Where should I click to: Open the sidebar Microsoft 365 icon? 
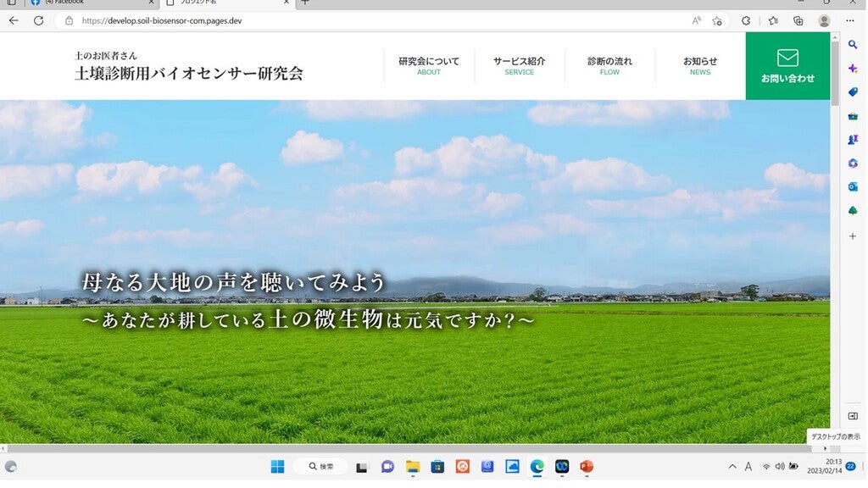coord(853,164)
